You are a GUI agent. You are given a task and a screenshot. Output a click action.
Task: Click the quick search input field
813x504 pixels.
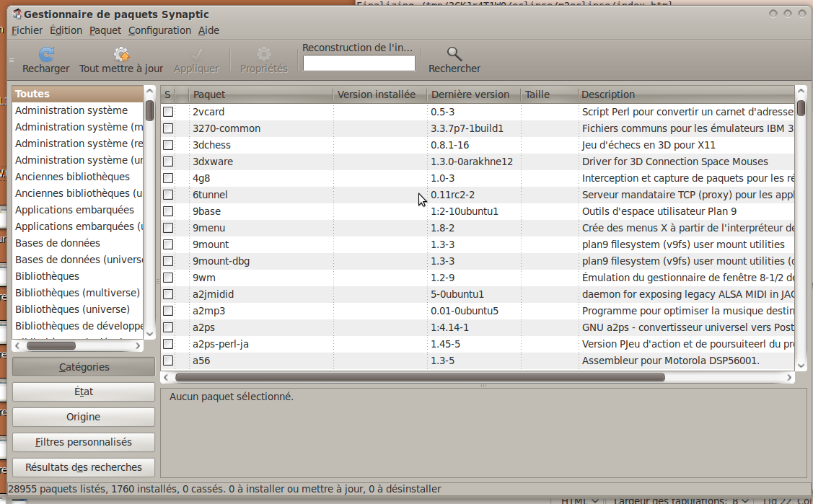pyautogui.click(x=359, y=63)
